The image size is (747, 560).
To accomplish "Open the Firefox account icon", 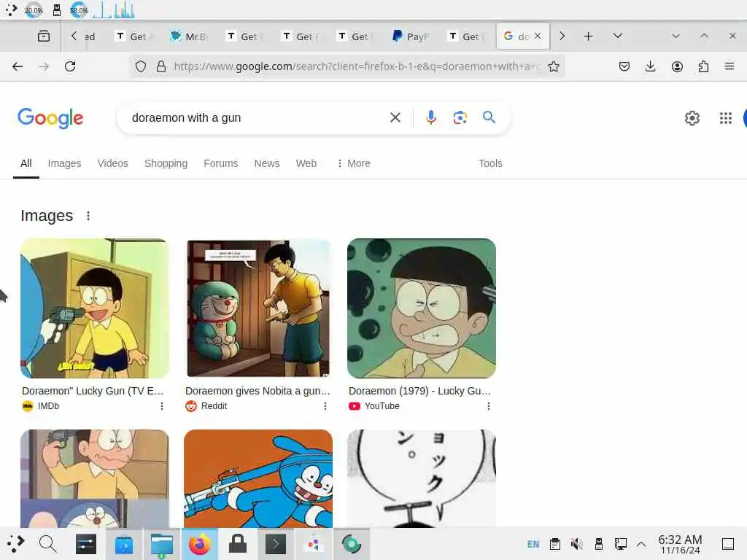I will pos(677,66).
